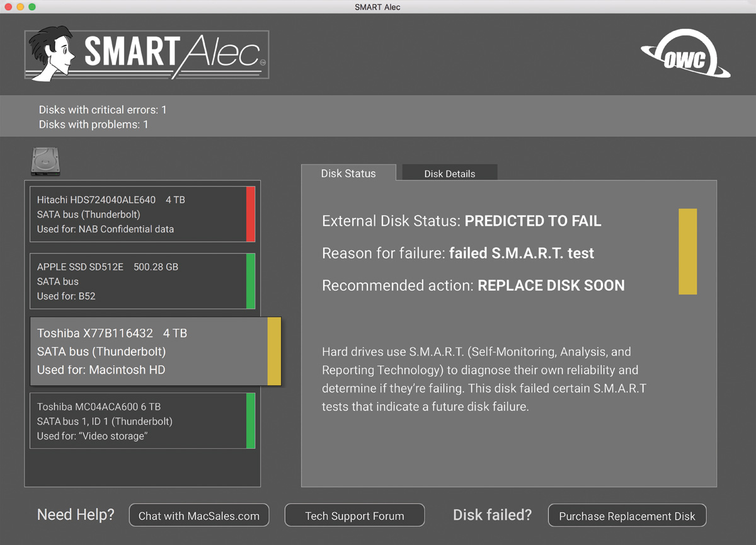Click 'Disk failed?' label
Screen dimensions: 756x545
[x=492, y=515]
